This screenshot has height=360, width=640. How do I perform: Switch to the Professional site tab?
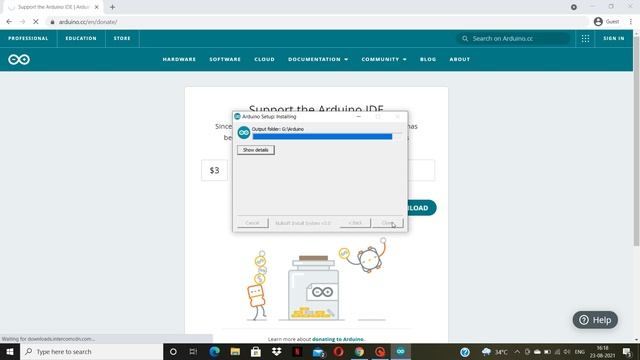tap(28, 38)
